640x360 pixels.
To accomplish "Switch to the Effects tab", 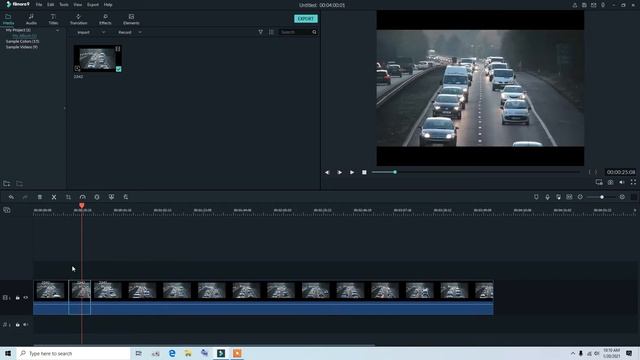I will 105,19.
